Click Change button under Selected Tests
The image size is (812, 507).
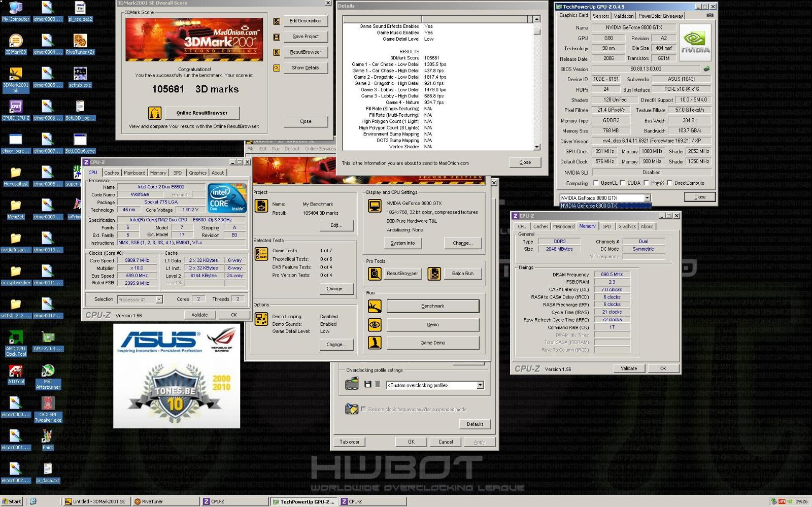335,289
